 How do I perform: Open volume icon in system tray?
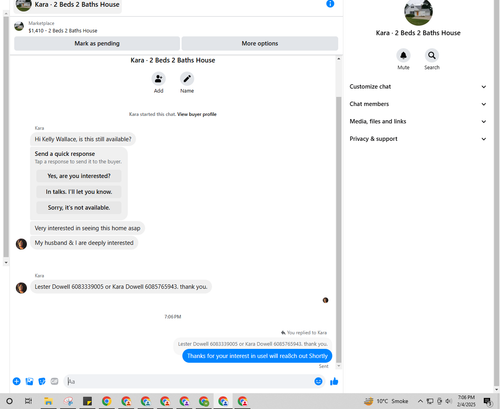[449, 401]
